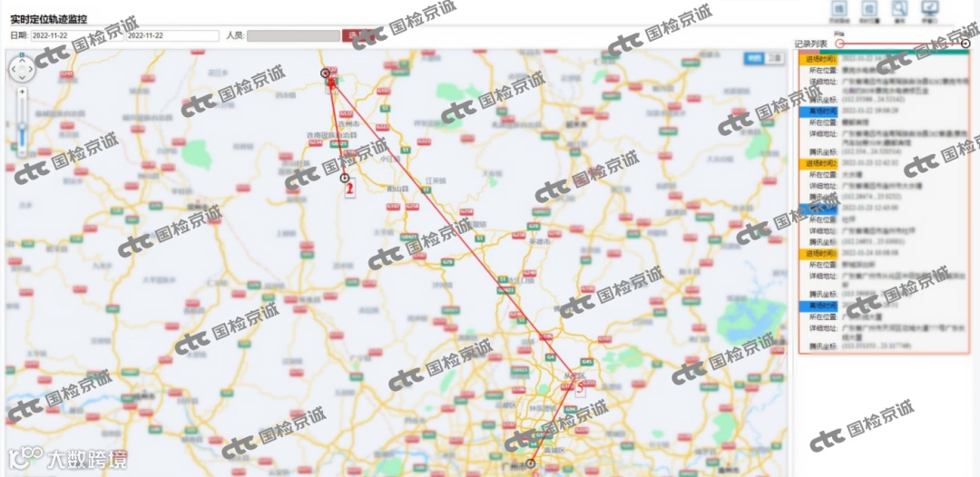This screenshot has width=980, height=477.
Task: Switch map to standard map (地图) view
Action: point(754,58)
